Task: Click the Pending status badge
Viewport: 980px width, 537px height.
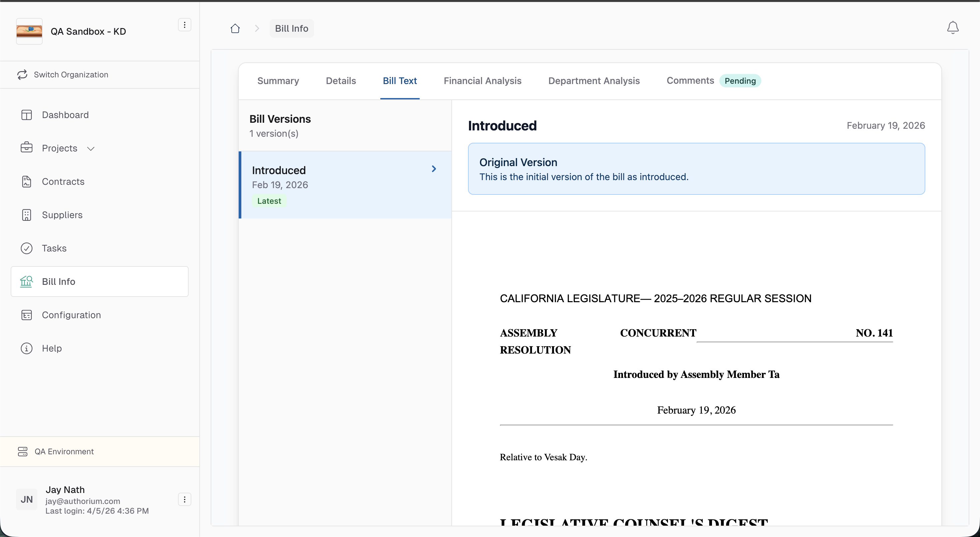Action: point(740,81)
